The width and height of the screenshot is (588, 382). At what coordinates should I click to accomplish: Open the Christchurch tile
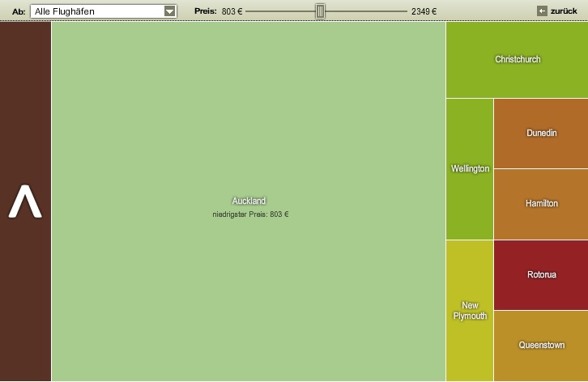517,59
